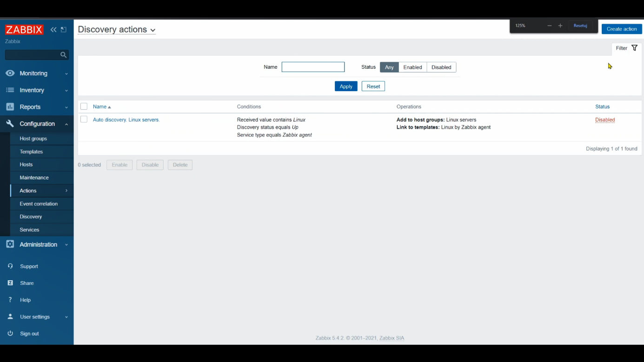Expand Monitoring menu chevron
The height and width of the screenshot is (362, 644).
(66, 74)
